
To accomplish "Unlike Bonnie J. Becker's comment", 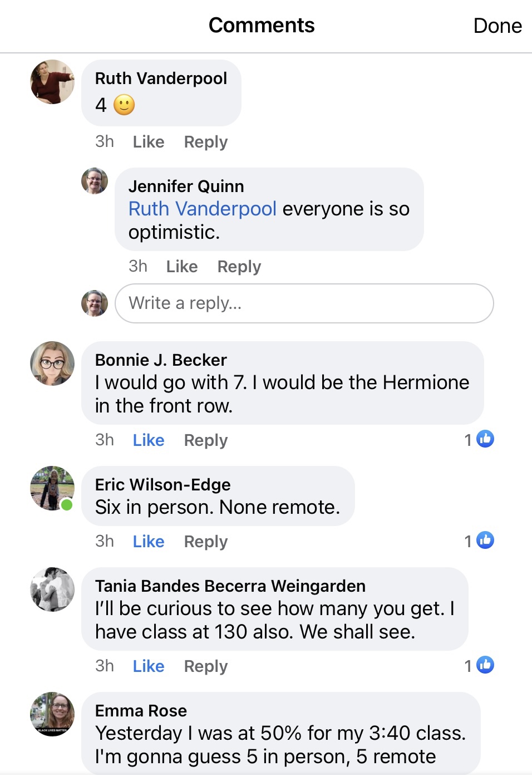I will (148, 440).
